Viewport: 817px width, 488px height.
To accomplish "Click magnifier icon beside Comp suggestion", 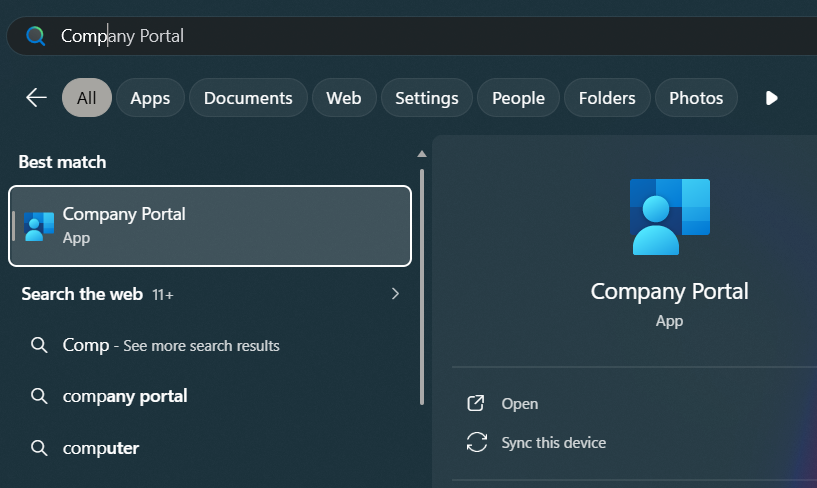I will [39, 345].
